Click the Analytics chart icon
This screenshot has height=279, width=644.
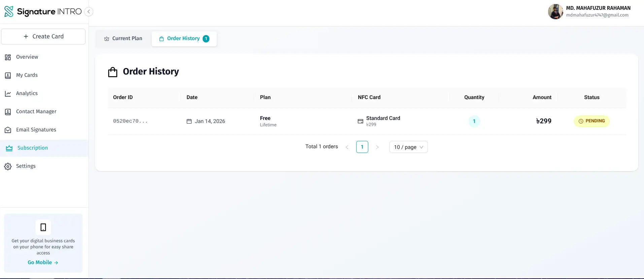click(8, 94)
